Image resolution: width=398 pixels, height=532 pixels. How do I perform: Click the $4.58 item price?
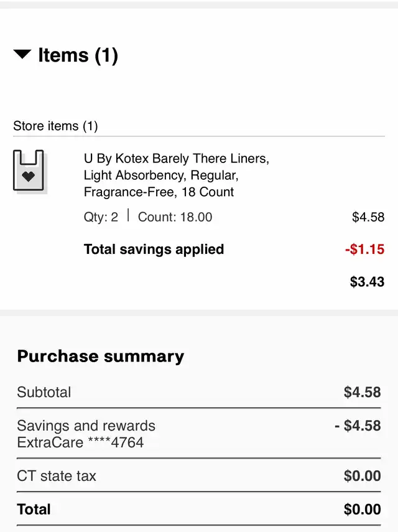pyautogui.click(x=368, y=217)
